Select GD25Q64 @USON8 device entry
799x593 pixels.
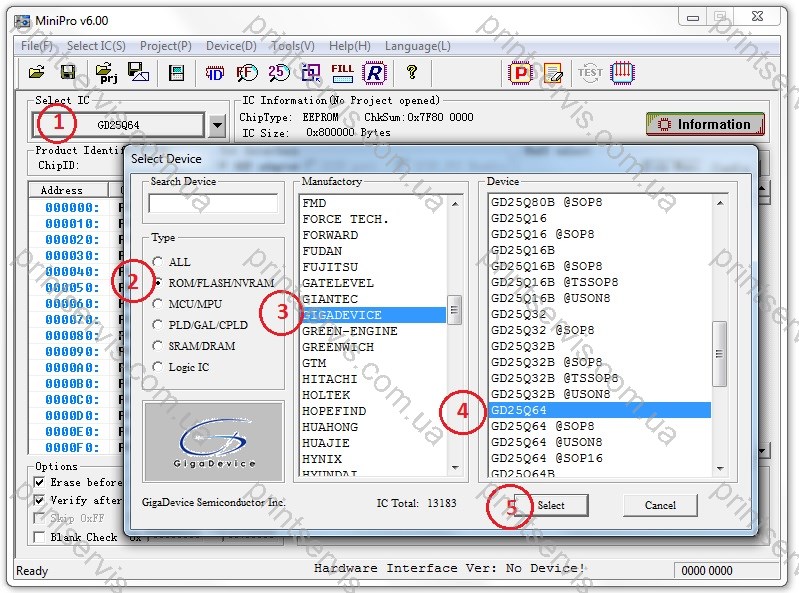click(600, 442)
